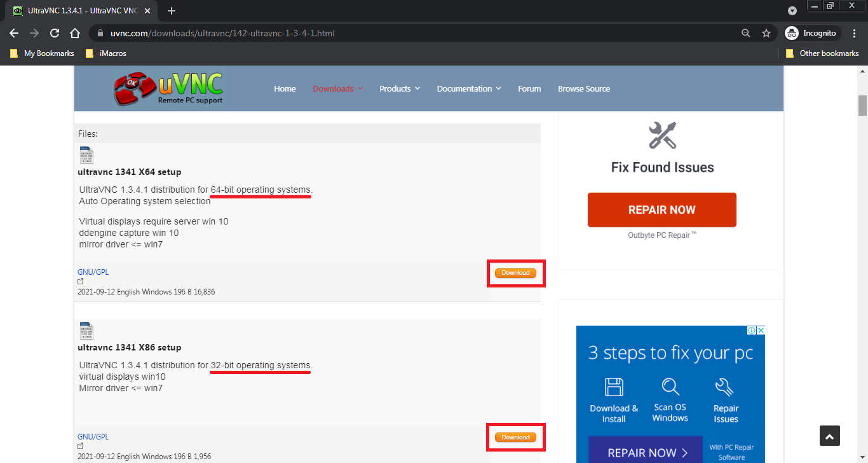Click the scroll-to-top arrow button

tap(830, 436)
